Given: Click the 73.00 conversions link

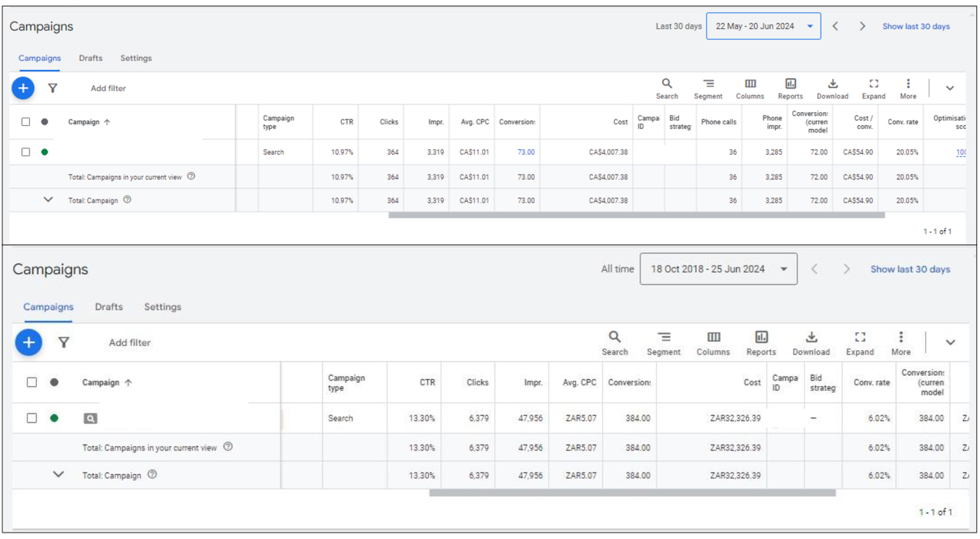Looking at the screenshot, I should [x=526, y=152].
